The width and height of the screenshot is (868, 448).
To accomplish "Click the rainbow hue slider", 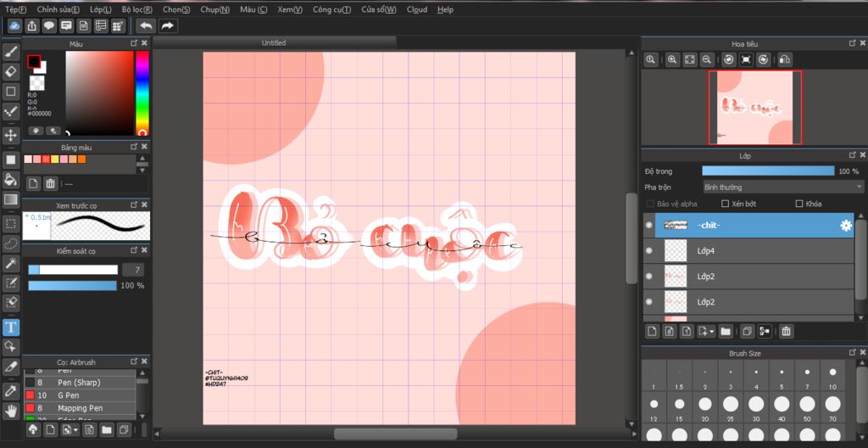I will coord(142,93).
